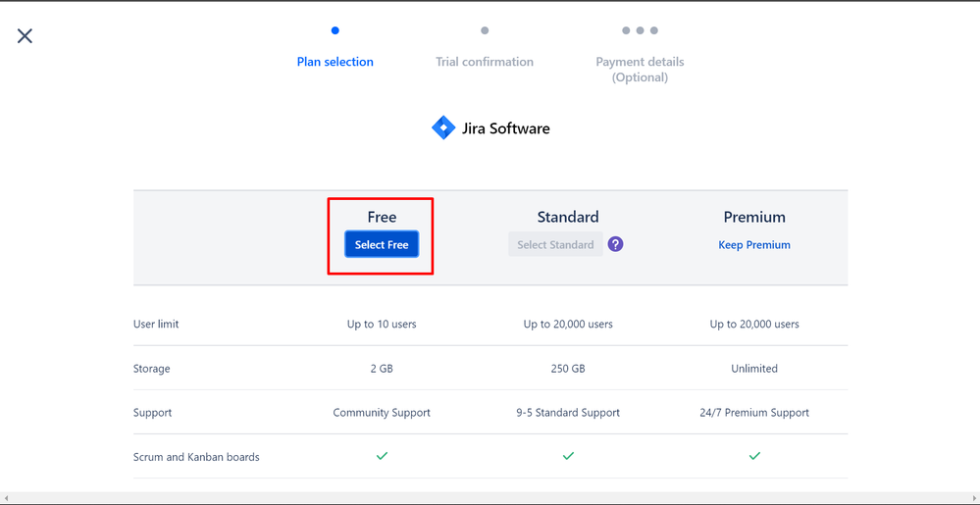Click the grey Trial confirmation step dot
Image resolution: width=980 pixels, height=505 pixels.
[485, 30]
